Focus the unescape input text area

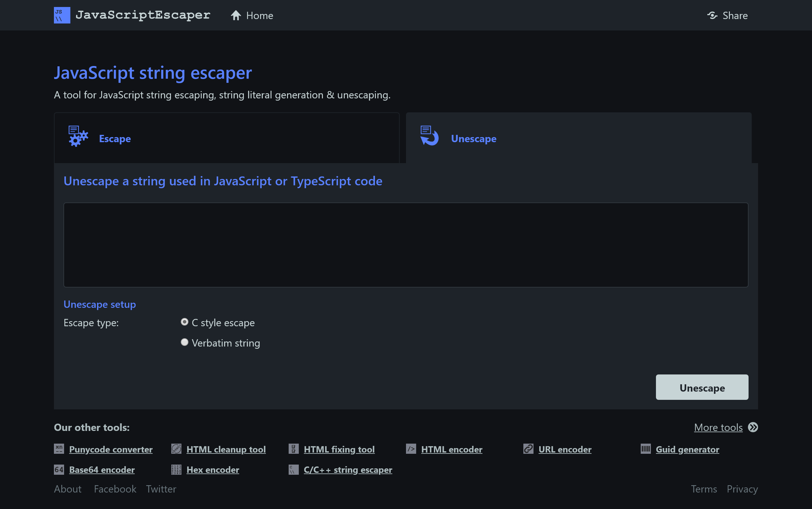click(x=406, y=245)
